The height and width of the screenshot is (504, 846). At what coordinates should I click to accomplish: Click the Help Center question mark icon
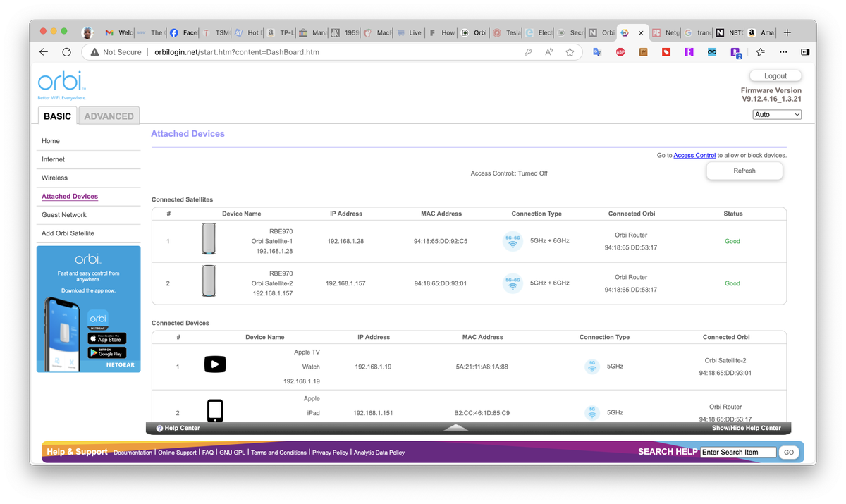159,428
